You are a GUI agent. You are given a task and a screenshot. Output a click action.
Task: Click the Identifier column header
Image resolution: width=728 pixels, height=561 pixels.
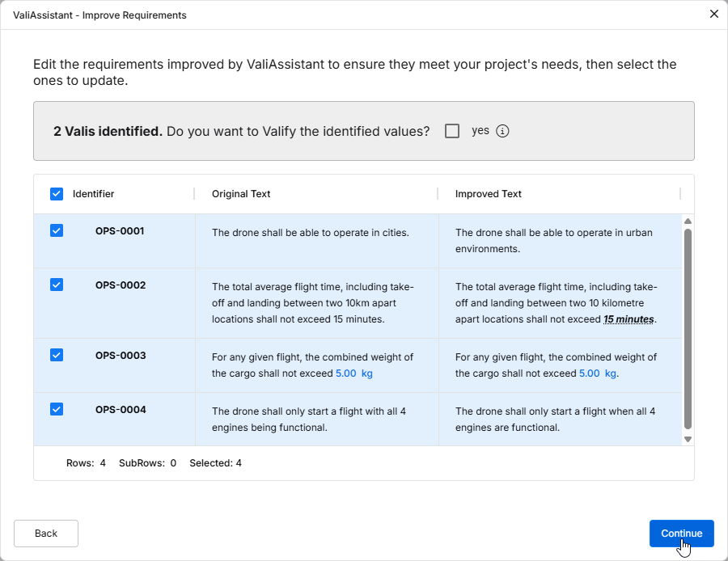(x=93, y=194)
